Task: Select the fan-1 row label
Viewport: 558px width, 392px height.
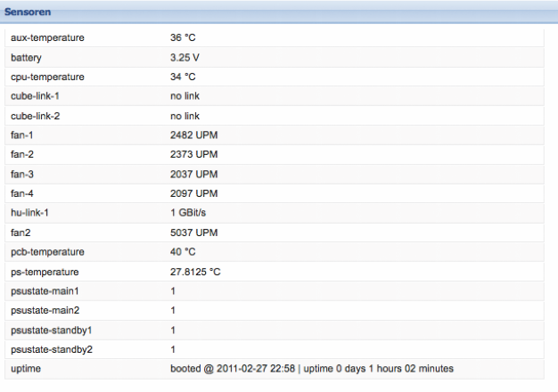Action: [21, 135]
